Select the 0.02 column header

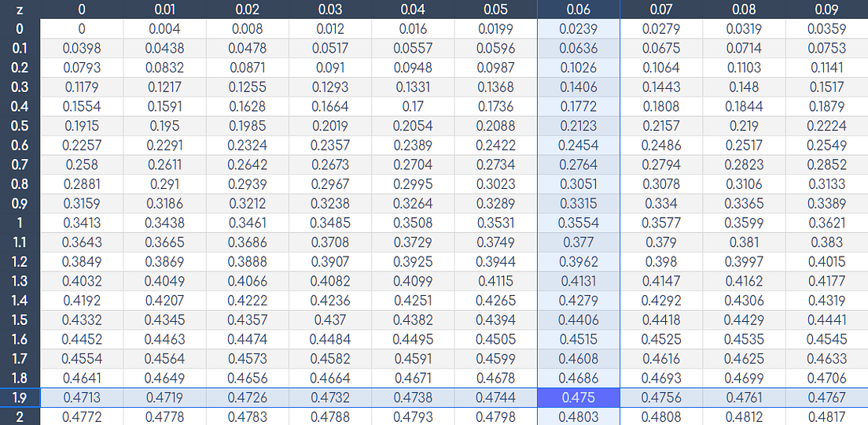248,9
